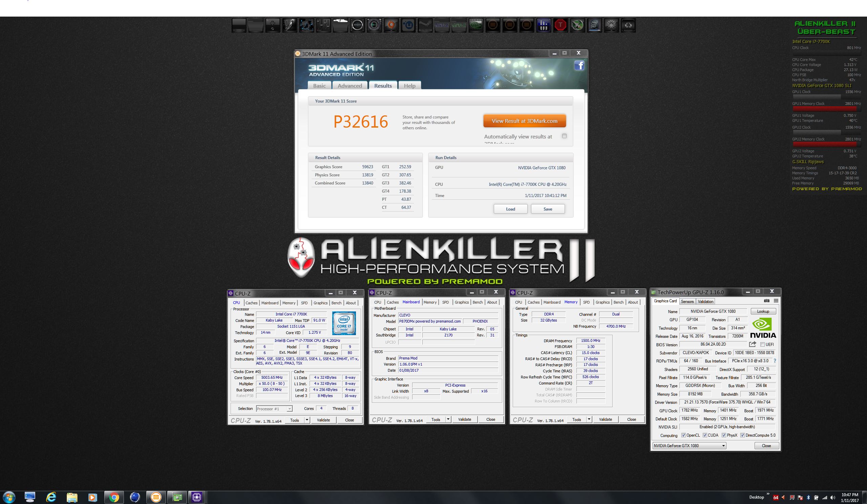Open the Facebook share icon in 3DMark
Viewport: 867px width, 504px height.
coord(579,65)
